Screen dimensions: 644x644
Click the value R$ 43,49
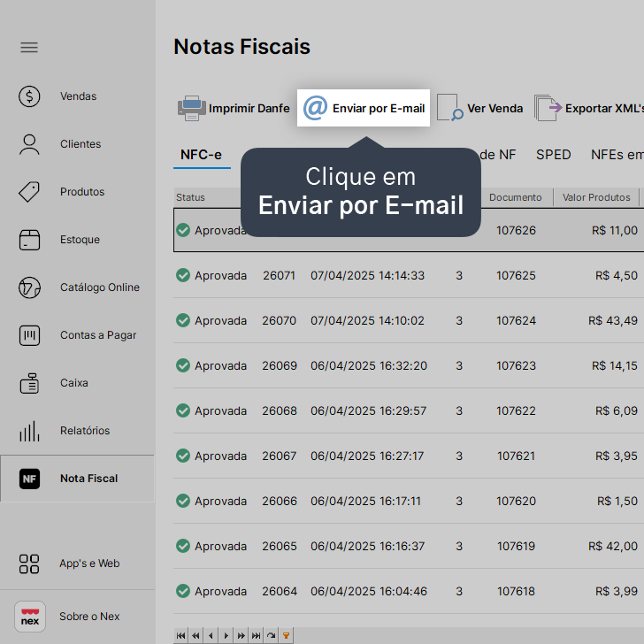tap(613, 321)
